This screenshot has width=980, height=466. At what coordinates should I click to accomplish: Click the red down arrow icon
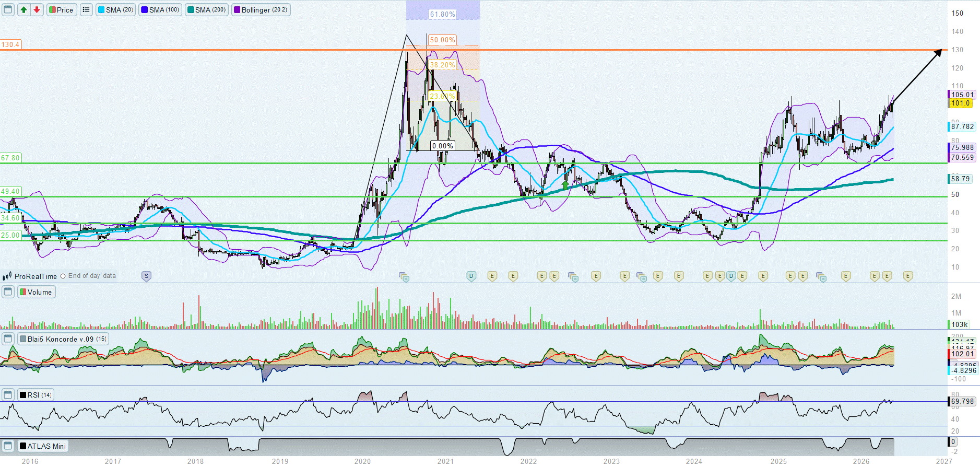pyautogui.click(x=37, y=10)
